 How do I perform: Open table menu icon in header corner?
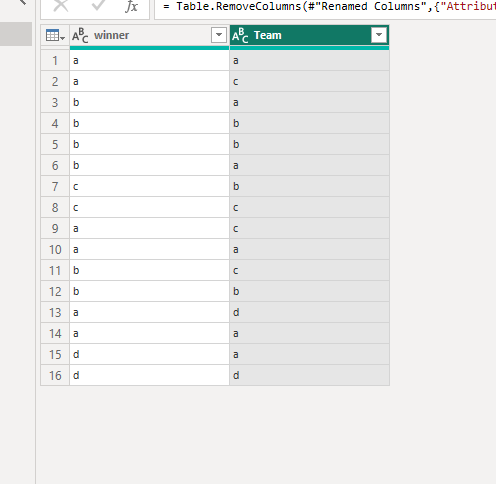click(55, 35)
